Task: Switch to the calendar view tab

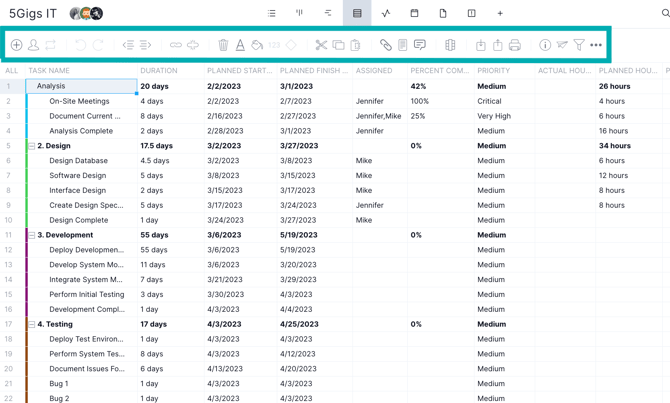Action: (414, 13)
